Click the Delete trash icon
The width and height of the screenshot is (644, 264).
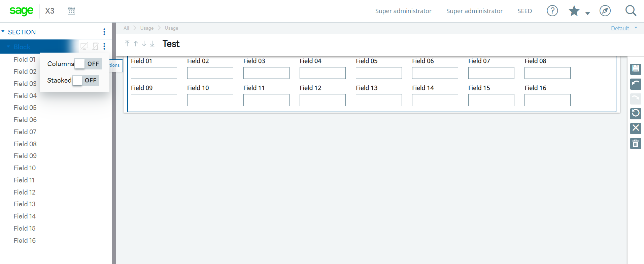click(636, 143)
